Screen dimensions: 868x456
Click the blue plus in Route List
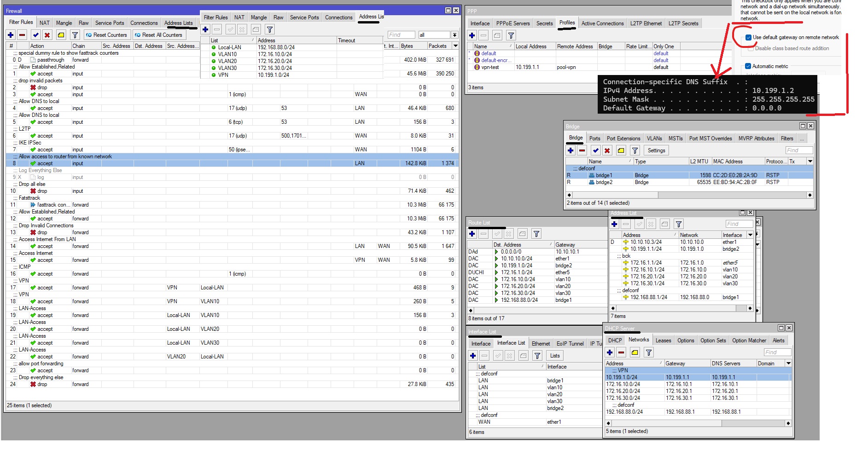pyautogui.click(x=472, y=234)
